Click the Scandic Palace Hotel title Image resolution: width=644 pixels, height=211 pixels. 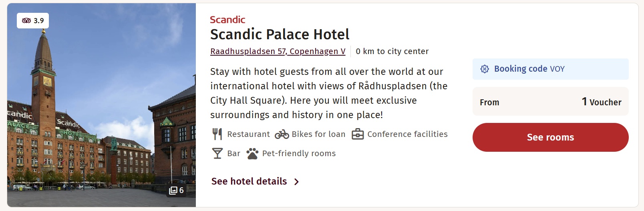point(280,34)
